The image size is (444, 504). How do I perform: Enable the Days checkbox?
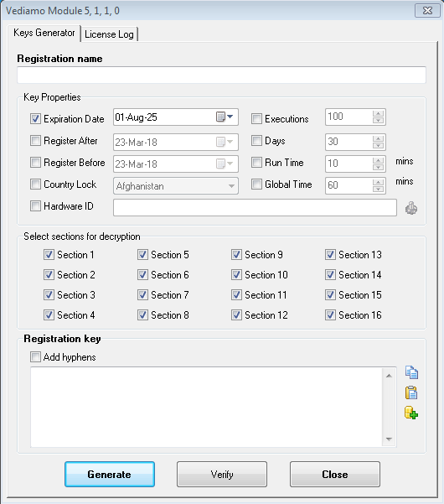(x=256, y=140)
